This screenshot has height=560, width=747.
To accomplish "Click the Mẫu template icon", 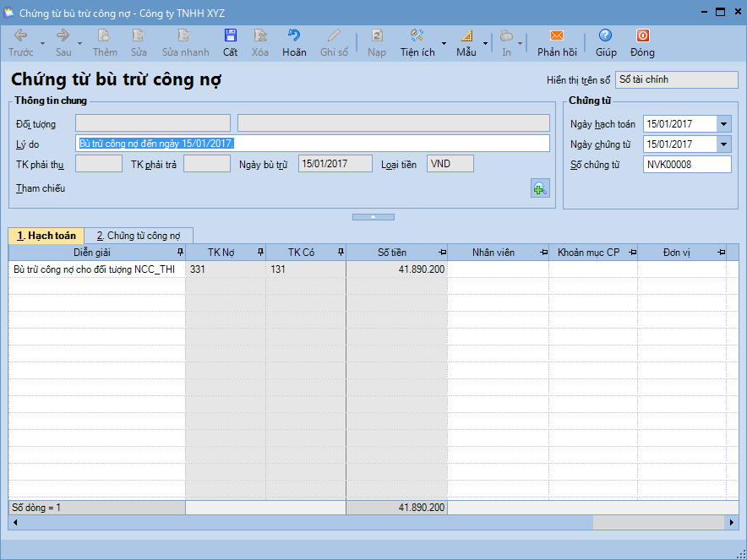I will [x=466, y=35].
